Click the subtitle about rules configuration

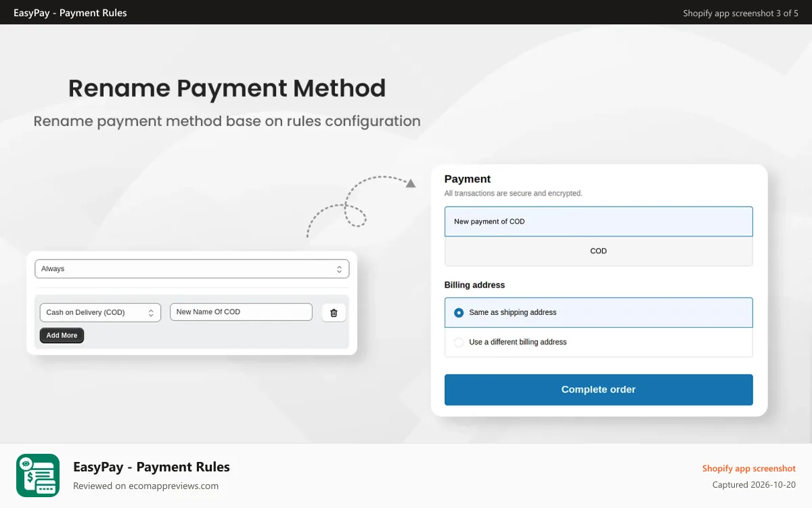point(227,121)
